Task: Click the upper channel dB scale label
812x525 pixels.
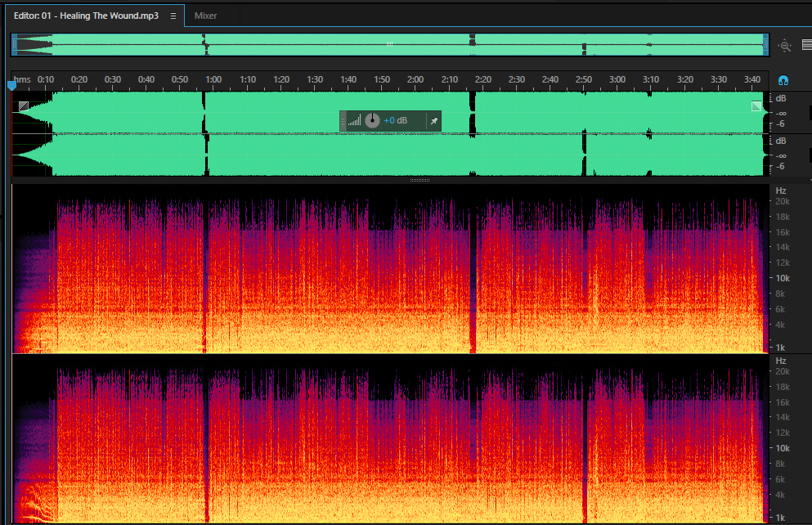Action: coord(780,98)
